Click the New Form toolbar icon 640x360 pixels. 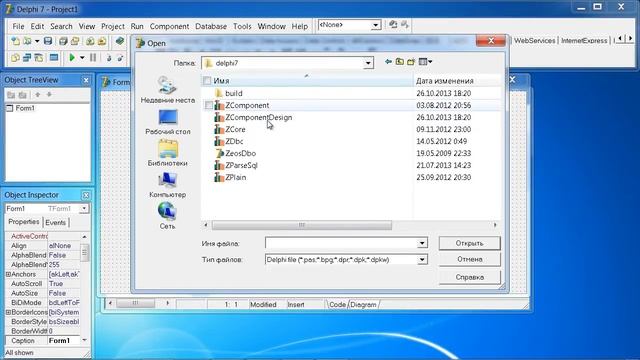(54, 58)
